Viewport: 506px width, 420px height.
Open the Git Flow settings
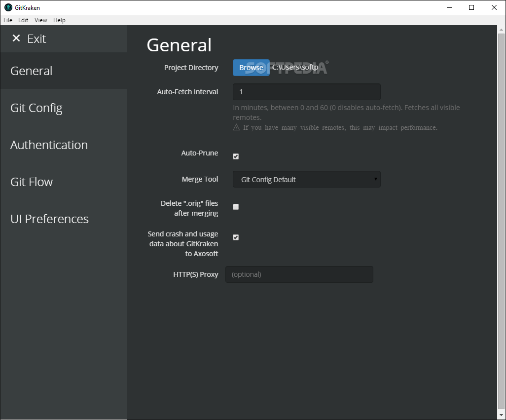pyautogui.click(x=64, y=182)
